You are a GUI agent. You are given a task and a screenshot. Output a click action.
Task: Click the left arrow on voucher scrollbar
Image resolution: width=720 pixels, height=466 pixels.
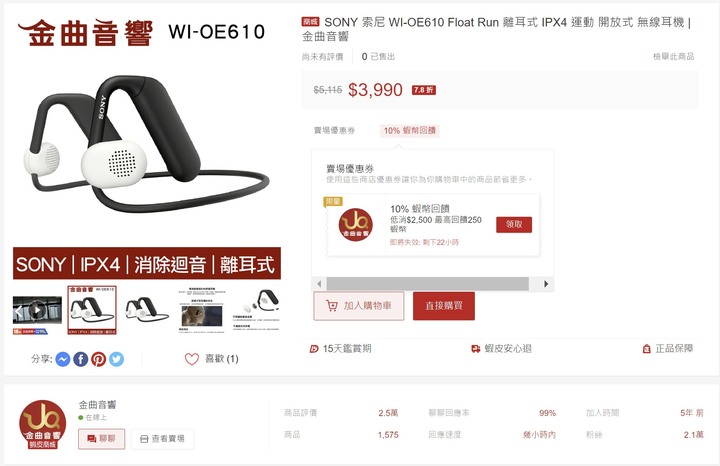(319, 284)
